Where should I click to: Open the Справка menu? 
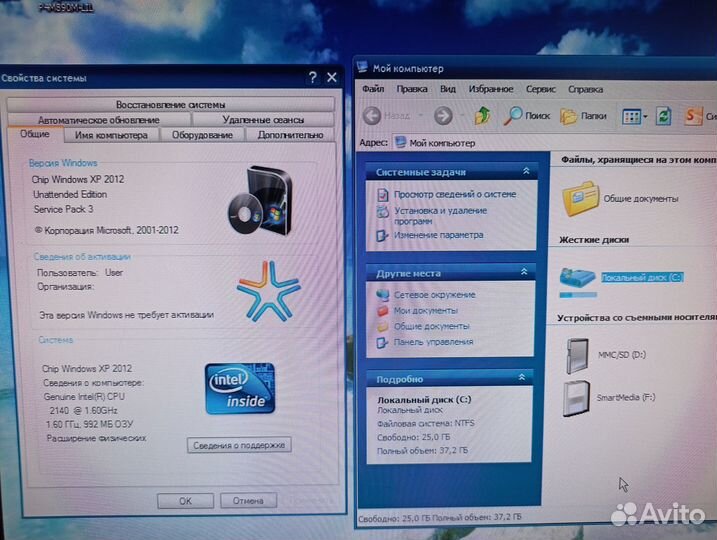585,89
